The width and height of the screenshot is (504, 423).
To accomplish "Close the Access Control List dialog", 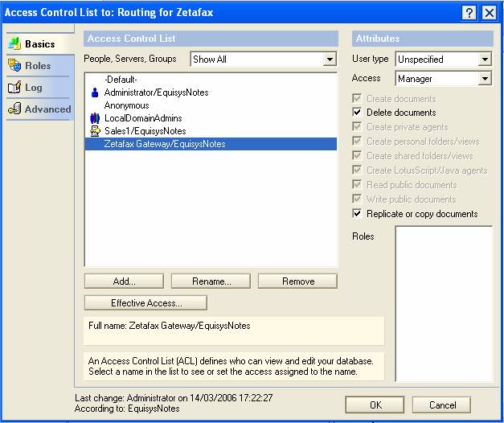I will pyautogui.click(x=490, y=13).
